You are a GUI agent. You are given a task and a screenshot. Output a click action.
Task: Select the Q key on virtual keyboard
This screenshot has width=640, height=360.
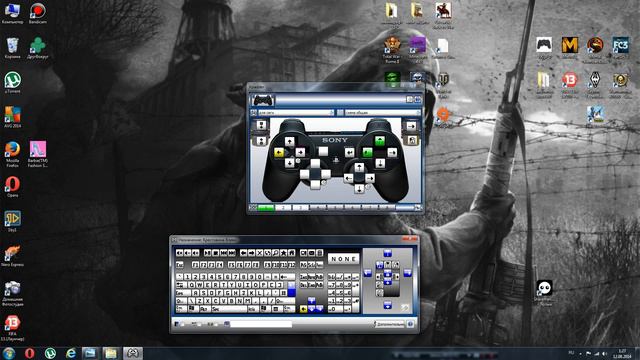[x=191, y=284]
